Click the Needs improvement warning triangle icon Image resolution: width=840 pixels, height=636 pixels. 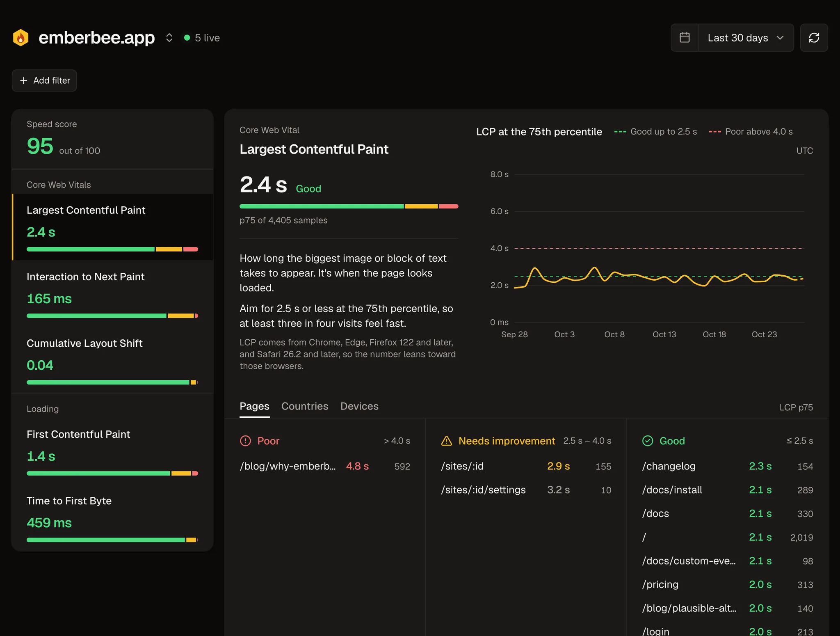click(x=446, y=441)
